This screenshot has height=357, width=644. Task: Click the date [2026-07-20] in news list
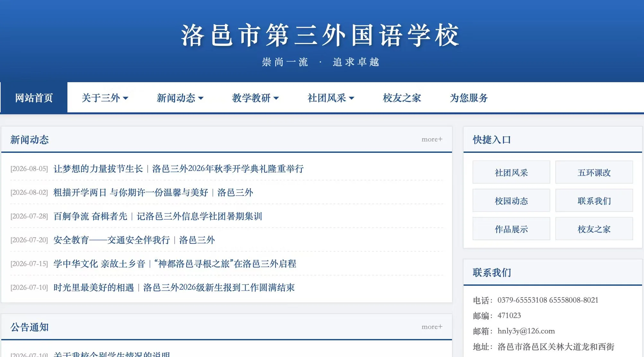pyautogui.click(x=29, y=240)
